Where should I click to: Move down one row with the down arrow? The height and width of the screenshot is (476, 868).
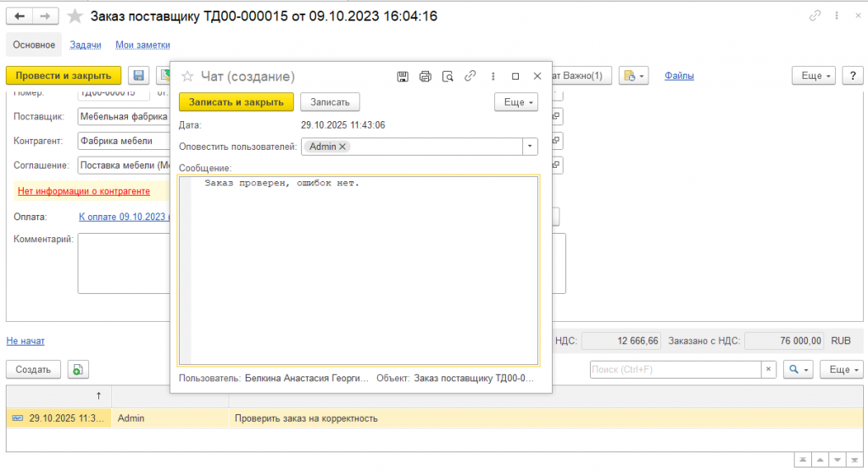837,460
